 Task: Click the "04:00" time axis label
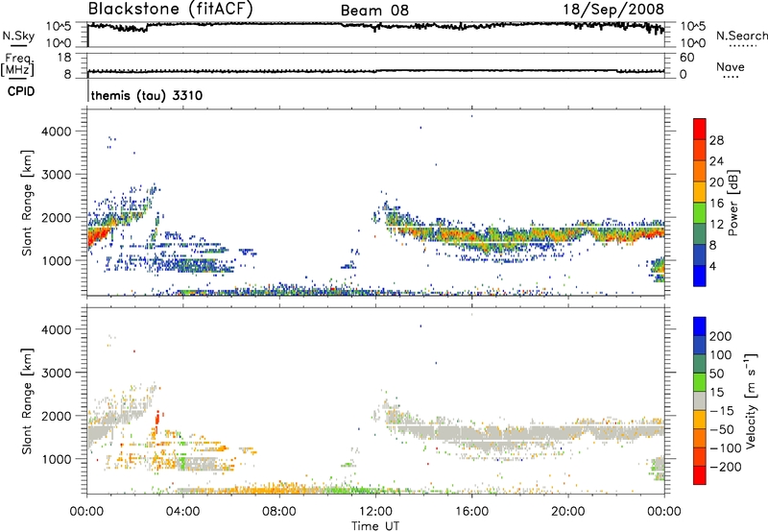[x=182, y=512]
